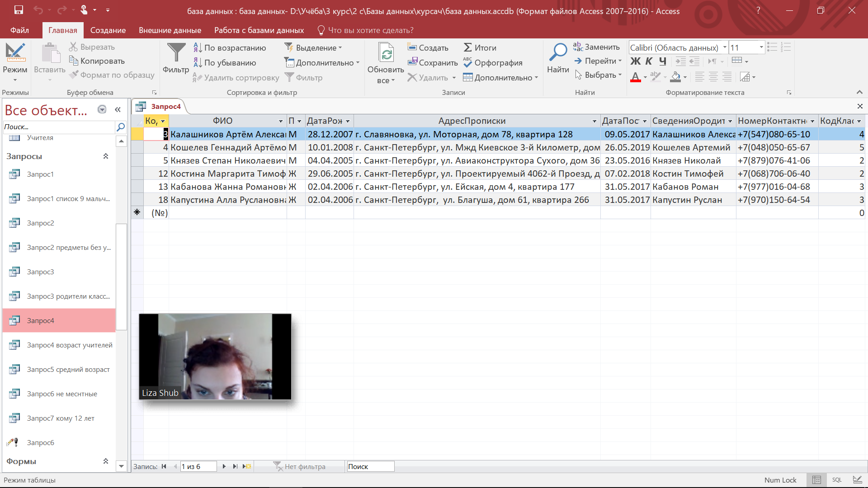Sort descending with По убыванию

point(225,63)
